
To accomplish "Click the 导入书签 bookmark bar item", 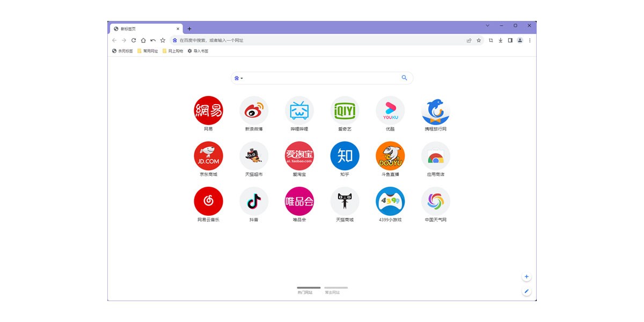I will pos(197,51).
